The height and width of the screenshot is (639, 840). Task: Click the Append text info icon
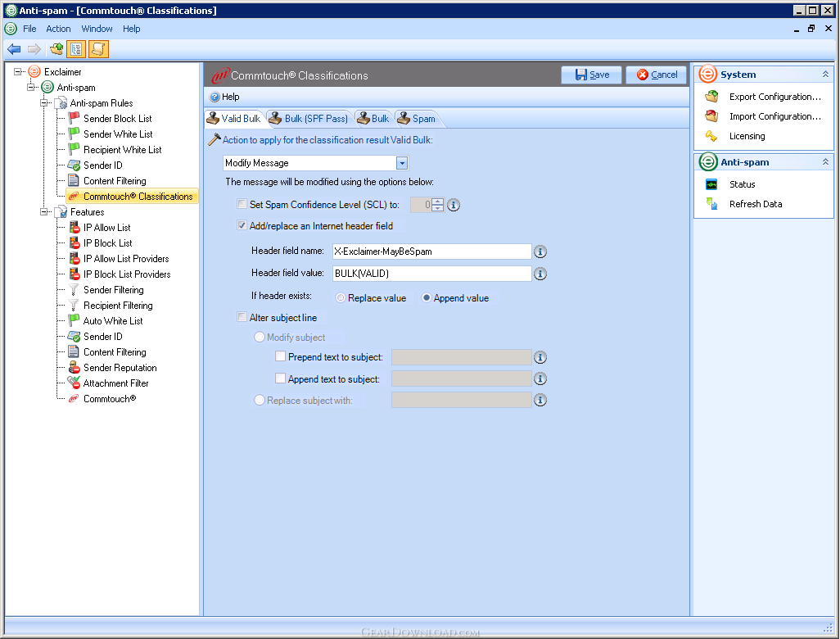tap(540, 379)
